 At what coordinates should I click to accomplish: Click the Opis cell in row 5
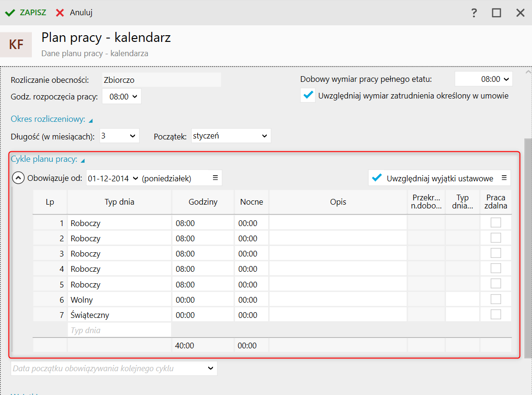pos(338,285)
